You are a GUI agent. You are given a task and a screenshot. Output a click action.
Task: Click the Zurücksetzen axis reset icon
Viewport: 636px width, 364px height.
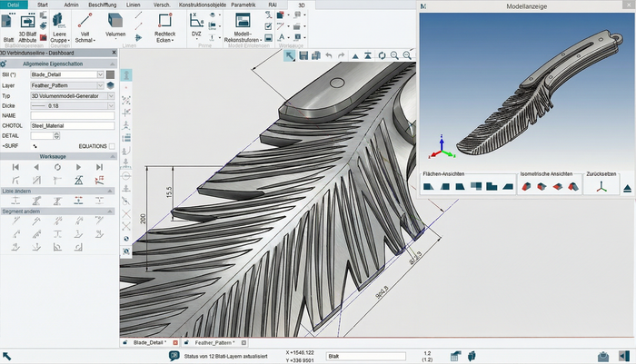tap(601, 186)
